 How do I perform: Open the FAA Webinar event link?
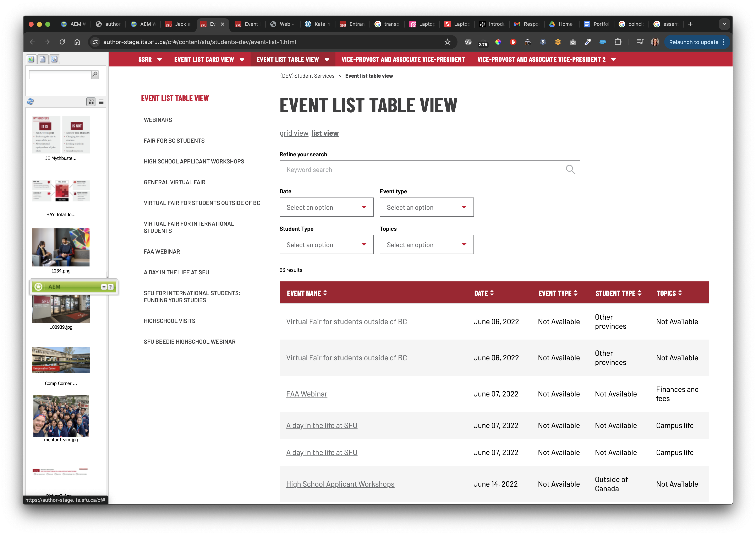tap(307, 394)
